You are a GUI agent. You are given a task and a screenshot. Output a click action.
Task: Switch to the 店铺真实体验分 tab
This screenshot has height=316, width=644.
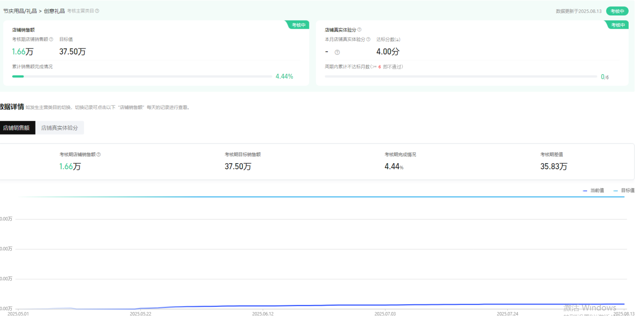60,128
